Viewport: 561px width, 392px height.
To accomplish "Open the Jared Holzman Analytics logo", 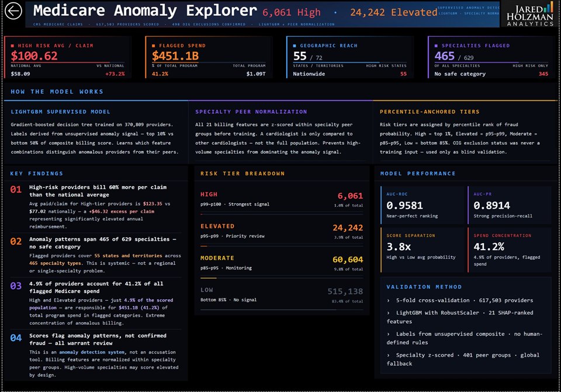I will click(x=529, y=14).
